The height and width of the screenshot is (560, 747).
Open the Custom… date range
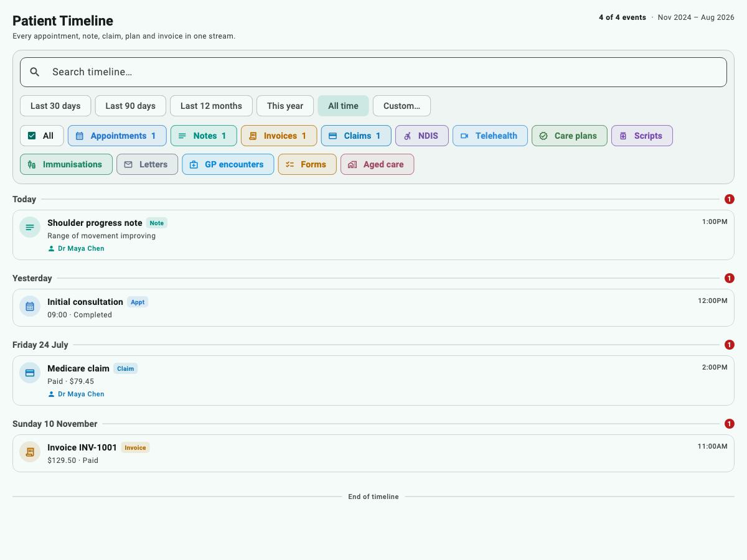(402, 106)
